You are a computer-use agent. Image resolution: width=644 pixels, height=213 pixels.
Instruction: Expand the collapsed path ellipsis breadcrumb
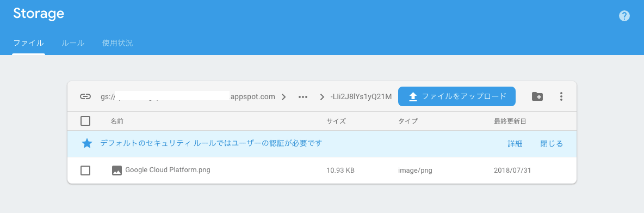point(303,97)
